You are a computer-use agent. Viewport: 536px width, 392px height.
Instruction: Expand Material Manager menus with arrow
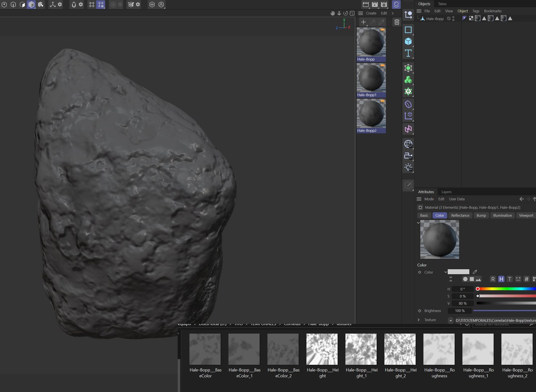click(x=393, y=13)
